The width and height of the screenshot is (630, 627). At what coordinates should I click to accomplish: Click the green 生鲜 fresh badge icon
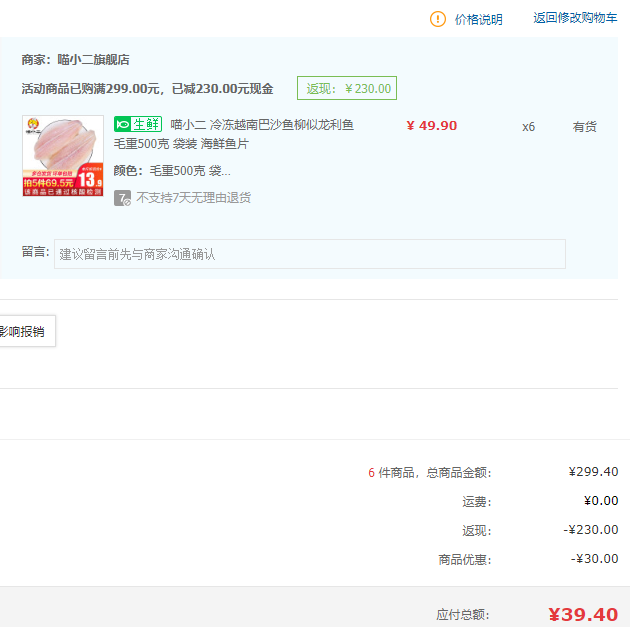pos(137,125)
